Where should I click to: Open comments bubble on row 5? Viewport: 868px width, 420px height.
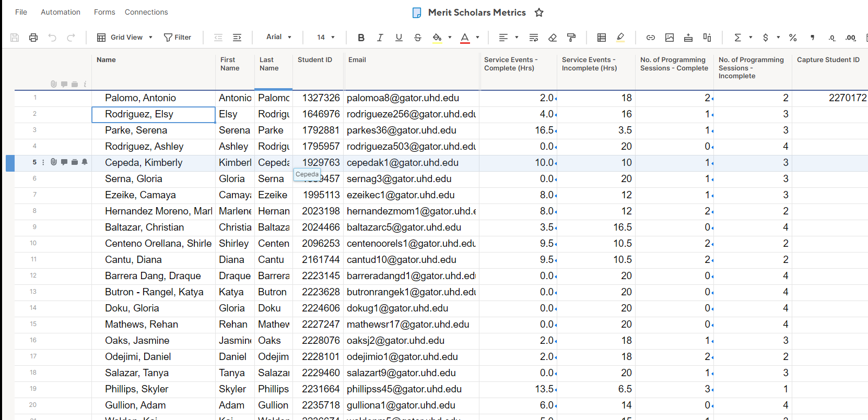pyautogui.click(x=64, y=162)
